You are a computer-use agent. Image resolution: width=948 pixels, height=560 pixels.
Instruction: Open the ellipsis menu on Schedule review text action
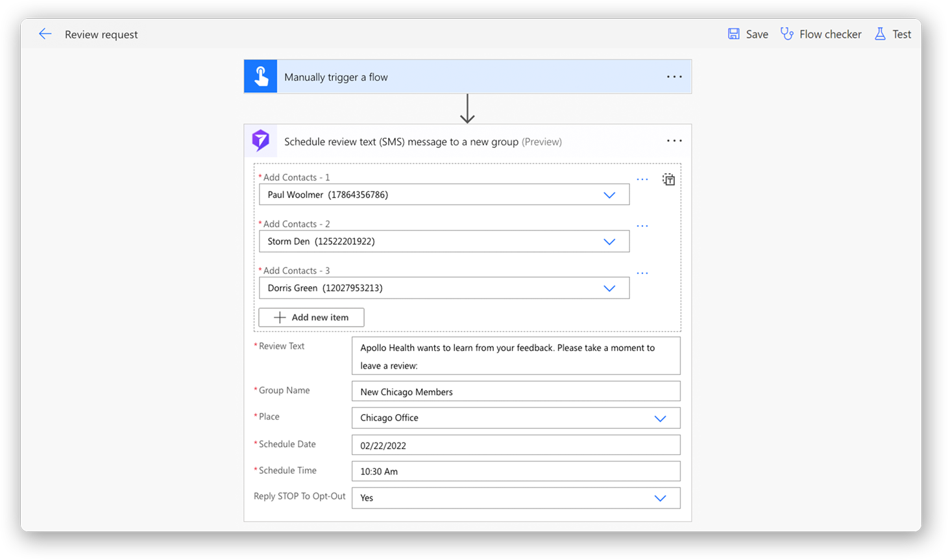tap(674, 141)
